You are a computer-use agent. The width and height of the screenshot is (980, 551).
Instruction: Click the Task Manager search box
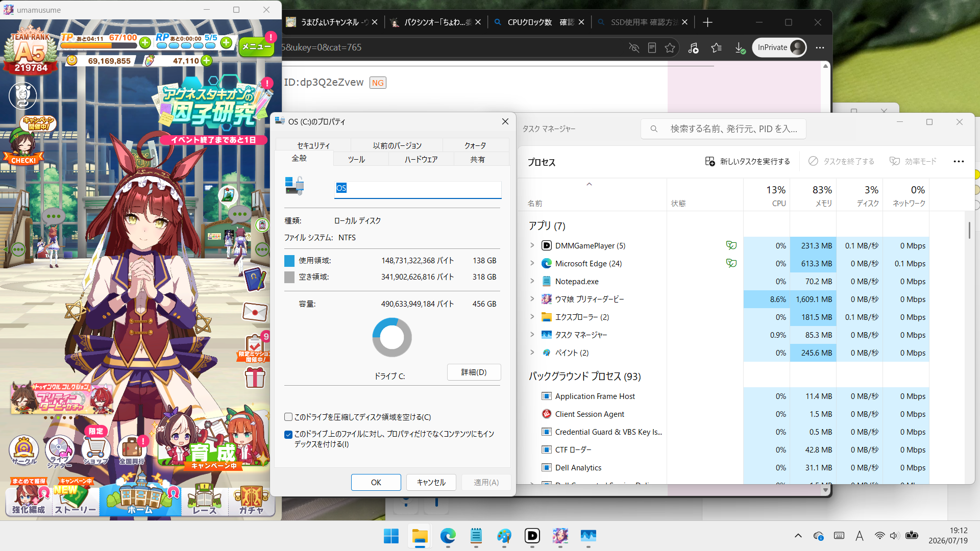click(x=723, y=129)
